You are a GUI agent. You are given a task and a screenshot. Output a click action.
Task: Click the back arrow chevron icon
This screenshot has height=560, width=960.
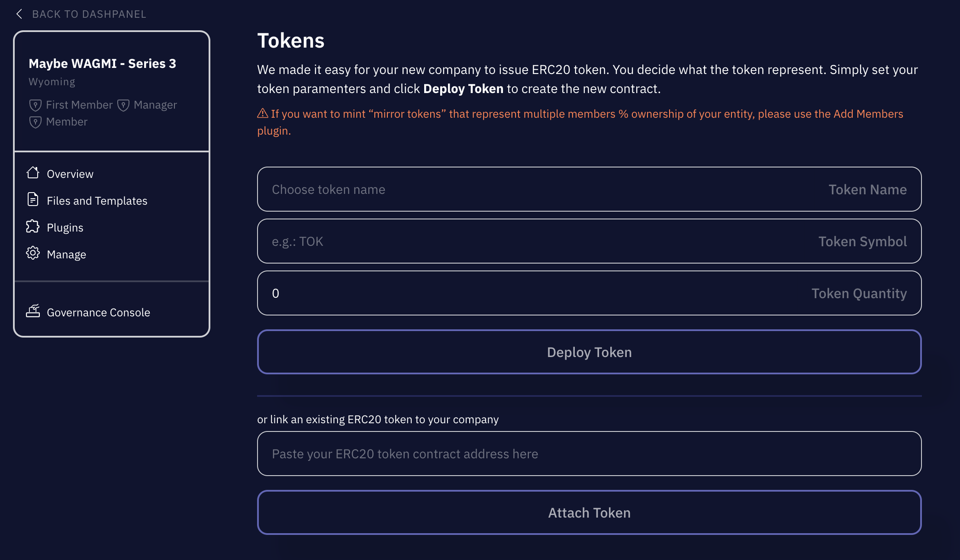[x=19, y=14]
